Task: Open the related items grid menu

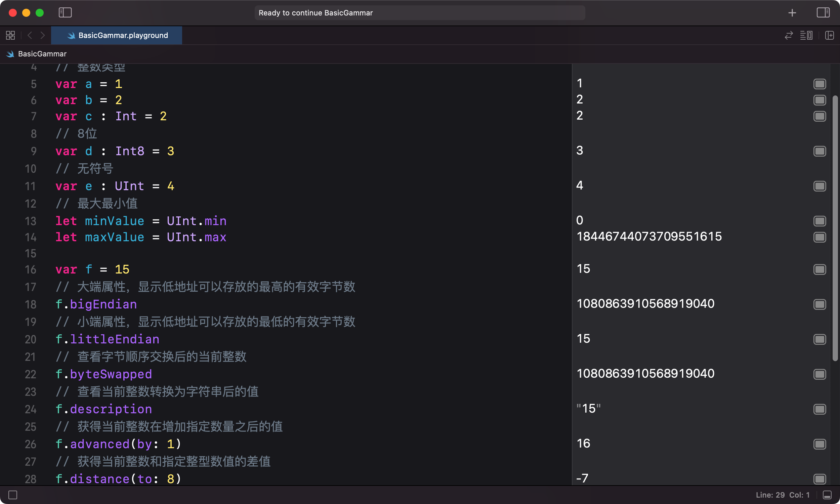Action: pos(10,35)
